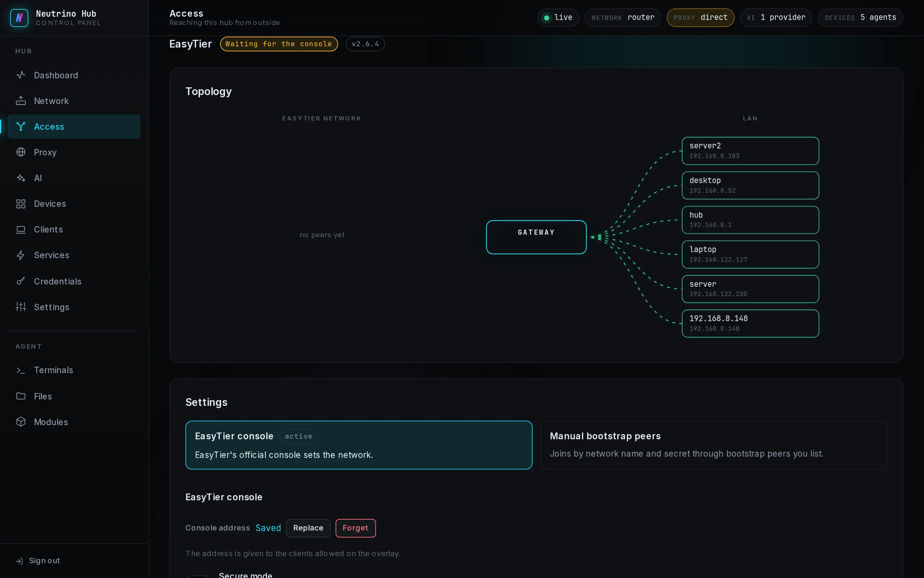Go to the Proxy page label
This screenshot has height=578, width=924.
coord(46,152)
